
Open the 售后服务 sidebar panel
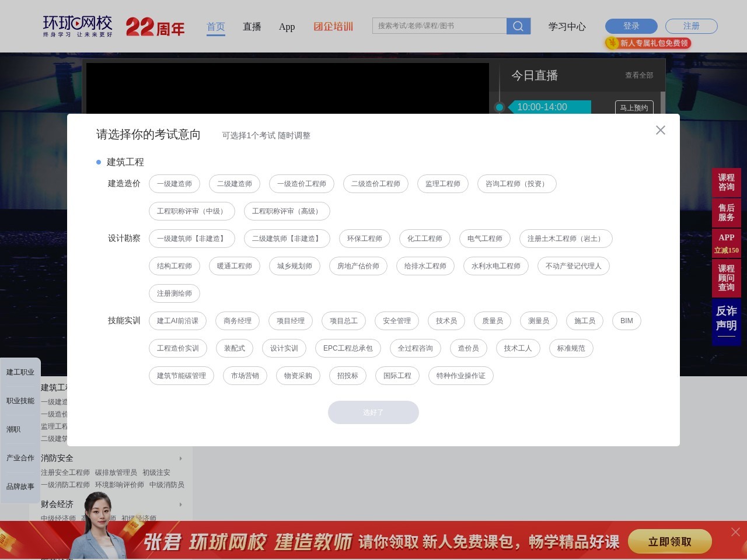click(726, 212)
